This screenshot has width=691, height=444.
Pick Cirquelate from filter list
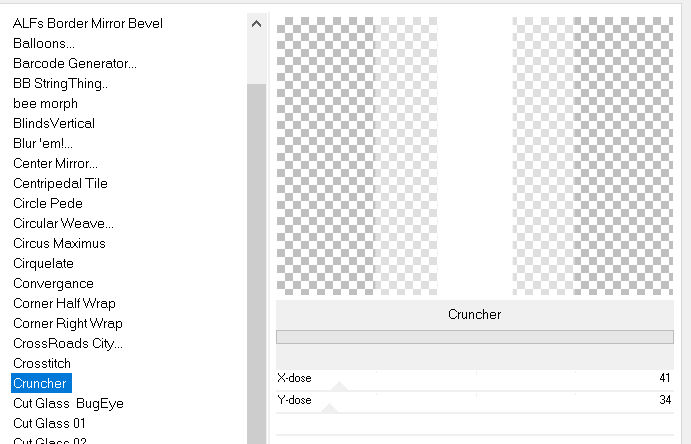pos(43,263)
